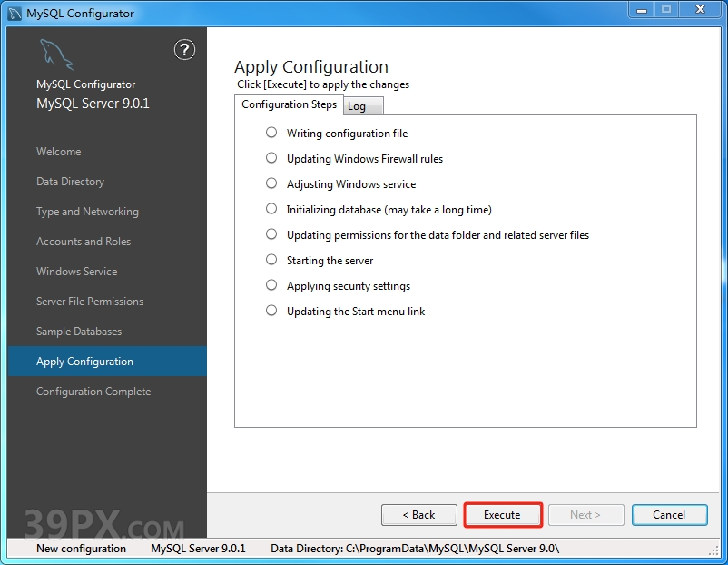Click the 'Initializing database' step circle
This screenshot has height=565, width=728.
click(271, 209)
